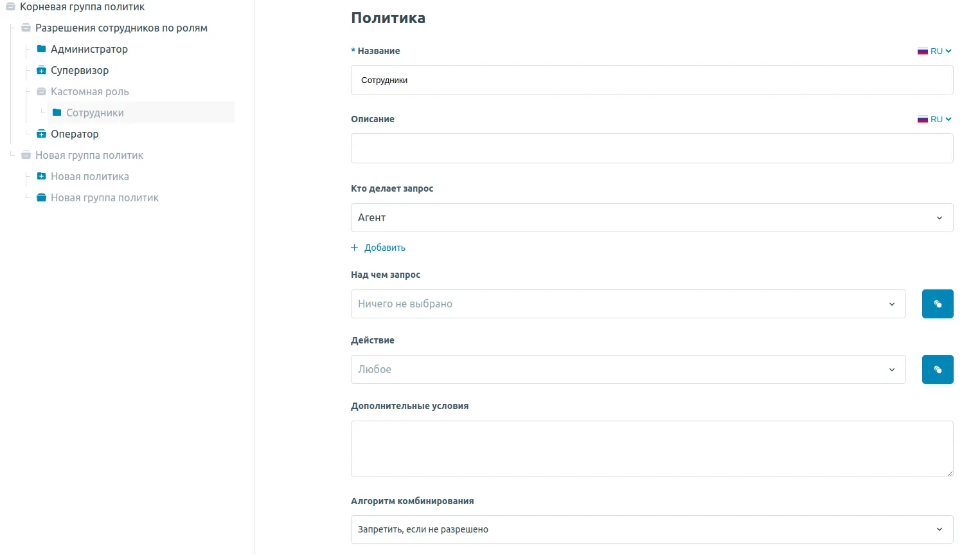This screenshot has width=980, height=555.
Task: Click the Название input field
Action: coord(652,80)
